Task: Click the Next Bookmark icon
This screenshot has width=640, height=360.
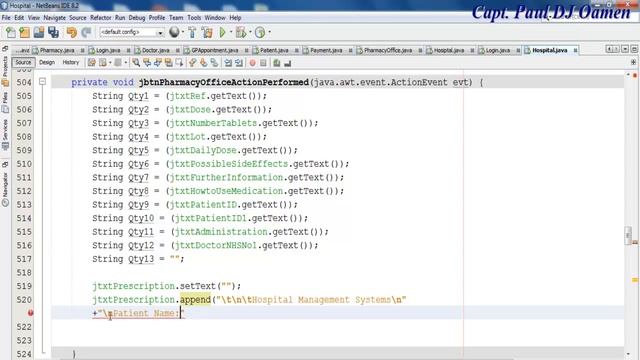Action: [203, 63]
